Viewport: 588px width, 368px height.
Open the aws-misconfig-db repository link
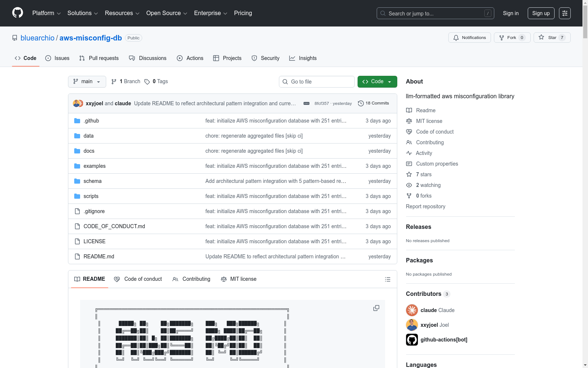tap(91, 38)
